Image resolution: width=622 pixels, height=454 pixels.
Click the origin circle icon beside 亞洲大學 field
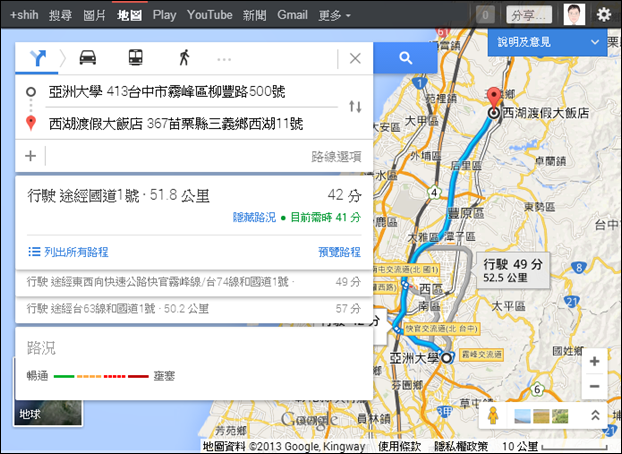coord(31,92)
